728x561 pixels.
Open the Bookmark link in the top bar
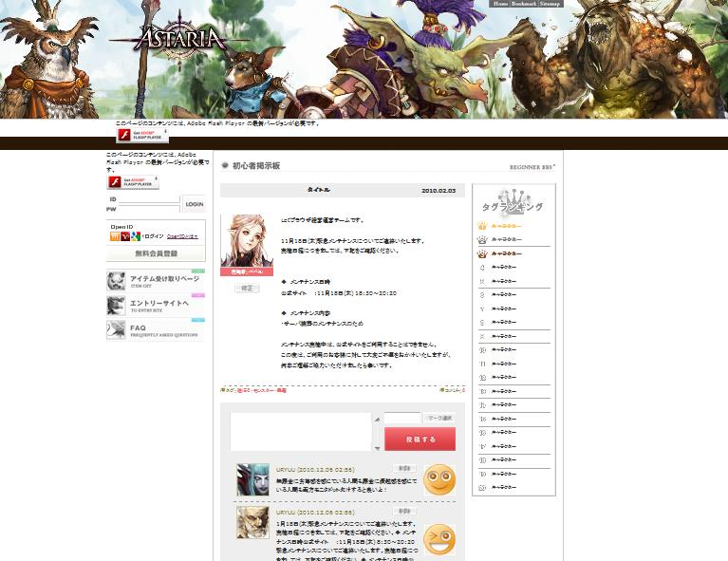click(x=524, y=3)
